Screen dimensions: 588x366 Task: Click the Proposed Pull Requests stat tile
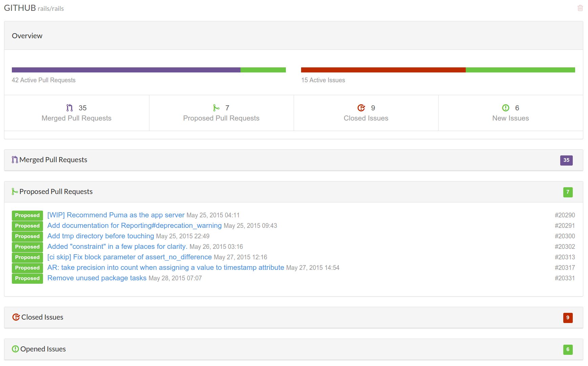point(221,113)
